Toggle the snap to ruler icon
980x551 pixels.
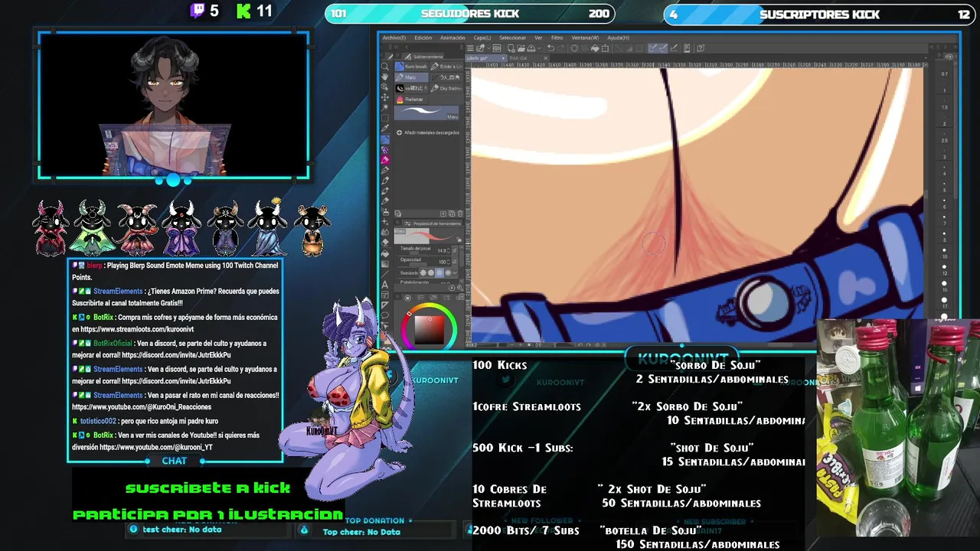click(x=653, y=48)
